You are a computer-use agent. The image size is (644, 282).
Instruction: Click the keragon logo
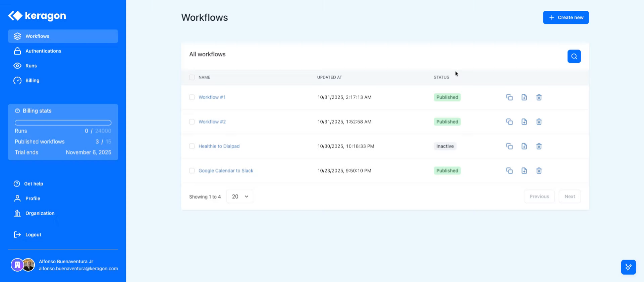[37, 16]
